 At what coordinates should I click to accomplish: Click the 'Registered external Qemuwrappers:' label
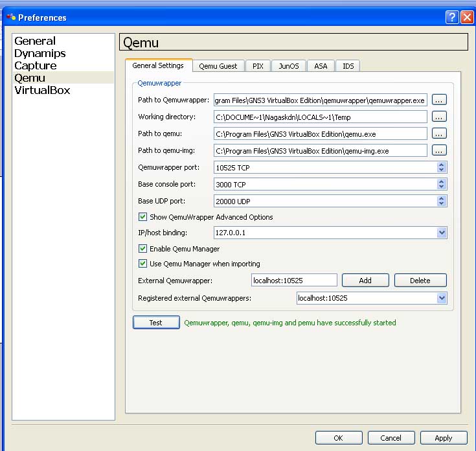pyautogui.click(x=194, y=298)
